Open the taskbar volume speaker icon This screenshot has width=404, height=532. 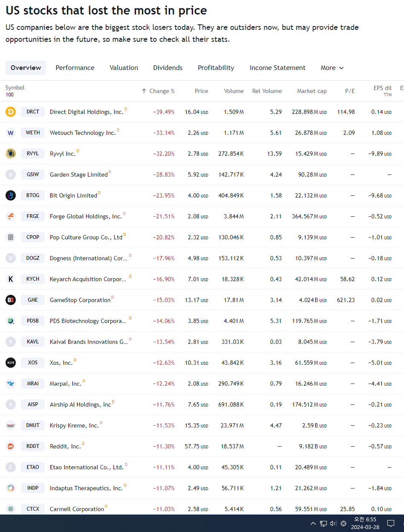(x=333, y=523)
